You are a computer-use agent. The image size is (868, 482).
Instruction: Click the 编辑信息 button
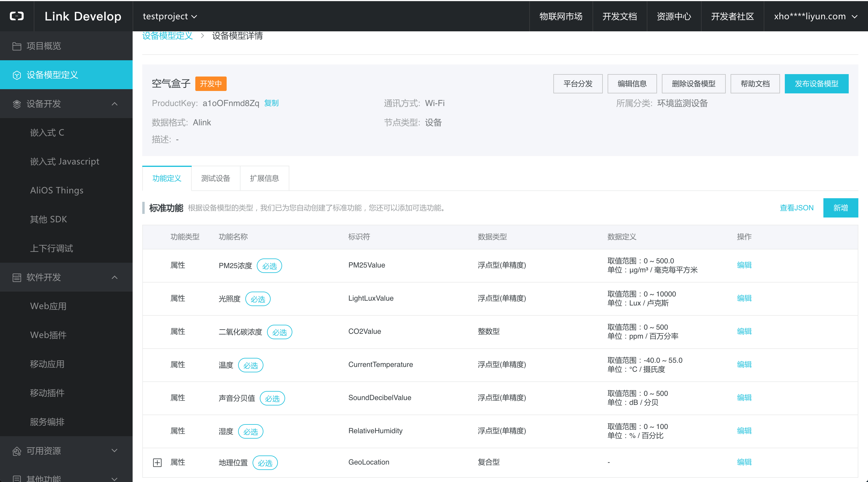(632, 83)
